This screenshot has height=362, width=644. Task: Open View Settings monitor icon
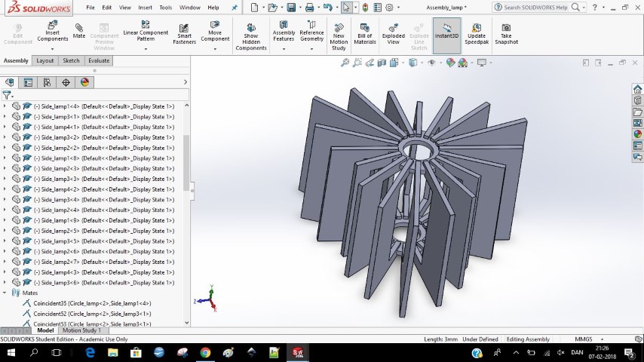pos(482,63)
